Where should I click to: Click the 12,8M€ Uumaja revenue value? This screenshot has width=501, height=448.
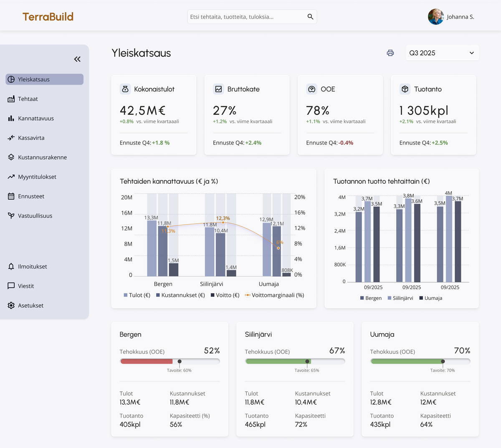point(381,402)
